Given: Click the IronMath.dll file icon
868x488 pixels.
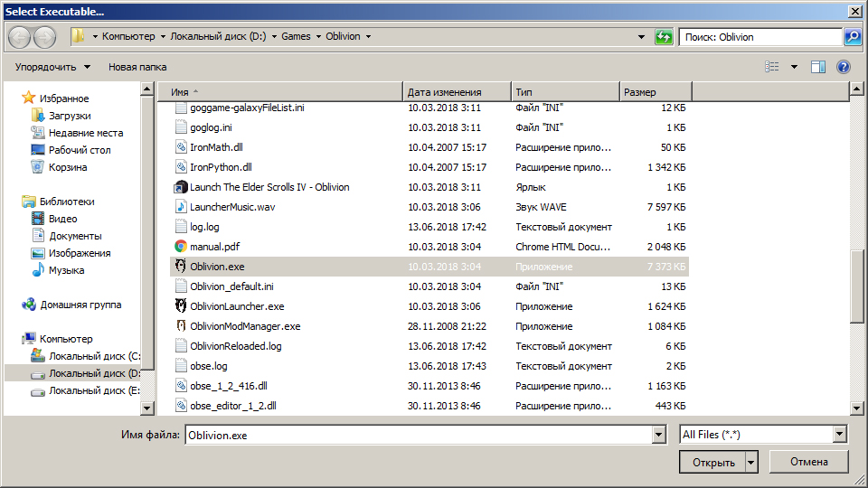Looking at the screenshot, I should click(181, 146).
